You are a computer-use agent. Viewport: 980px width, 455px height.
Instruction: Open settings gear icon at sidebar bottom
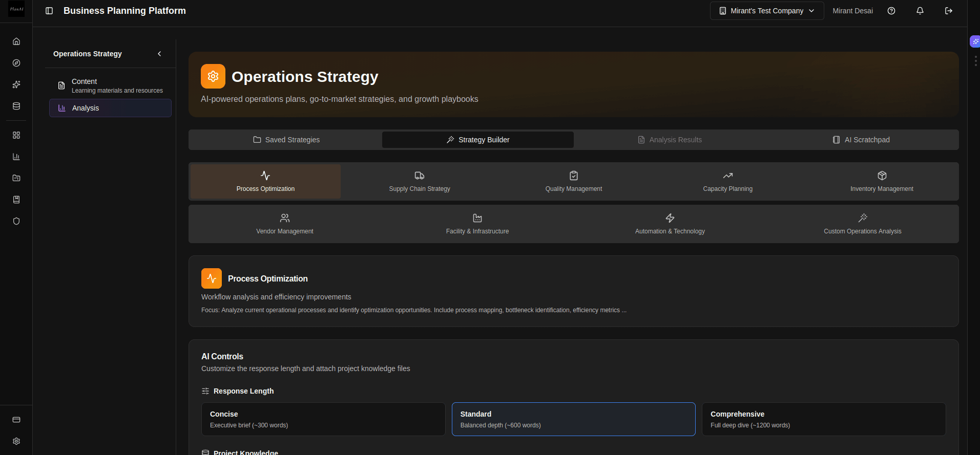[x=16, y=441]
